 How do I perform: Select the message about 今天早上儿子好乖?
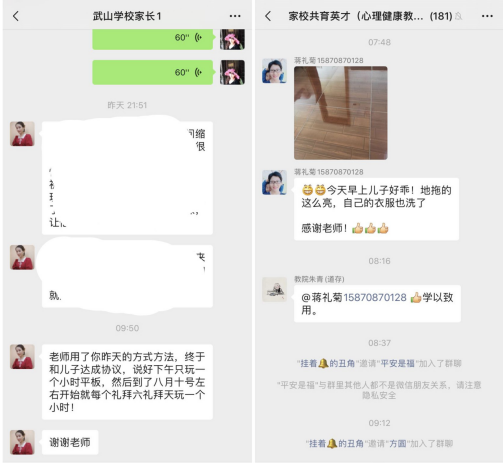click(376, 209)
